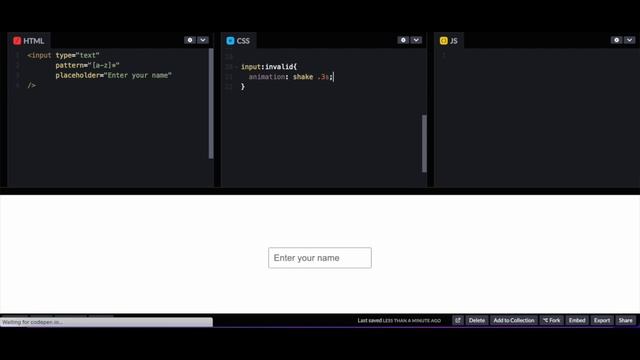Click the 'Last saved' status text
Screen dimensions: 640x360
coord(399,320)
